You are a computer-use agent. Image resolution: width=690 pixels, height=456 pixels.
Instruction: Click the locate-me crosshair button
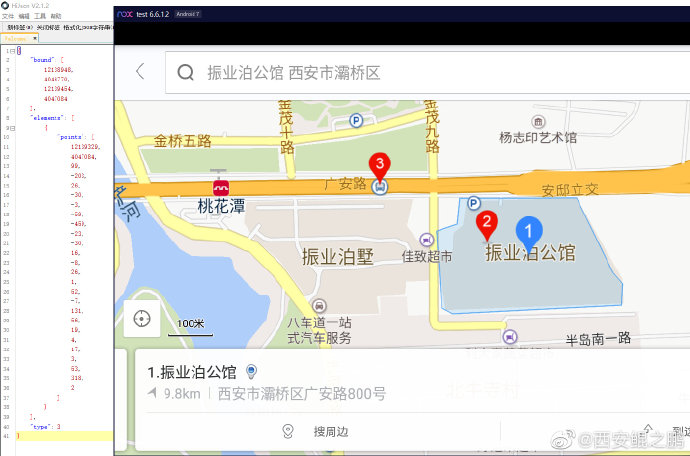tap(142, 318)
